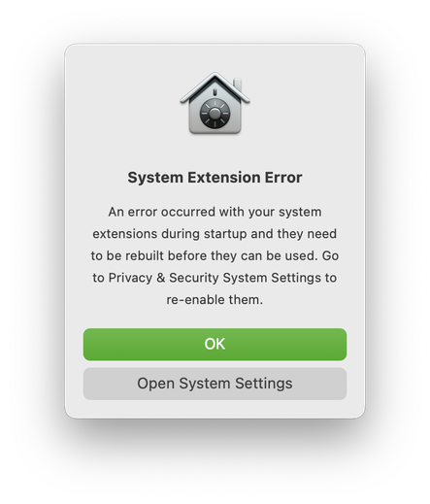
Task: Click the 'to be rebuilt before' text line
Action: (x=215, y=255)
